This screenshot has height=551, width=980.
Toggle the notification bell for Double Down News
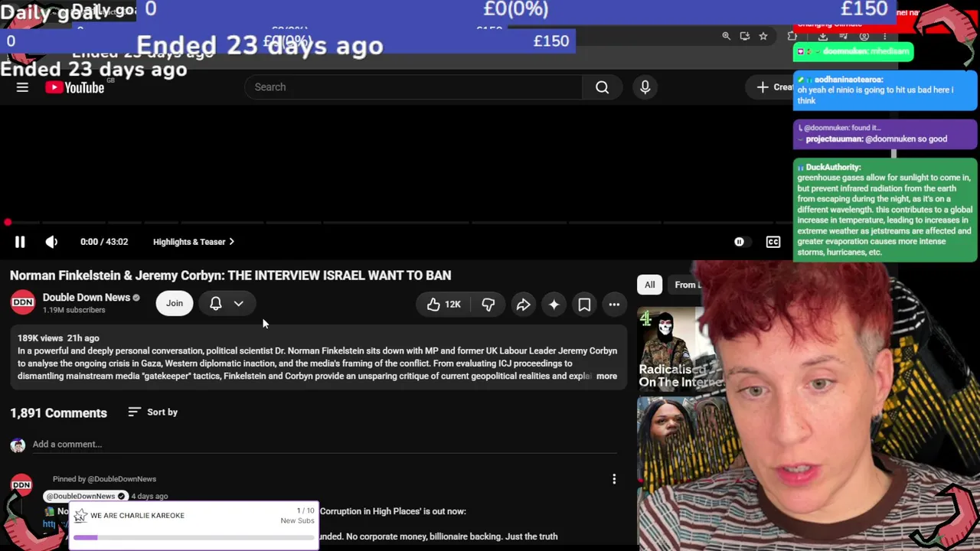tap(216, 304)
